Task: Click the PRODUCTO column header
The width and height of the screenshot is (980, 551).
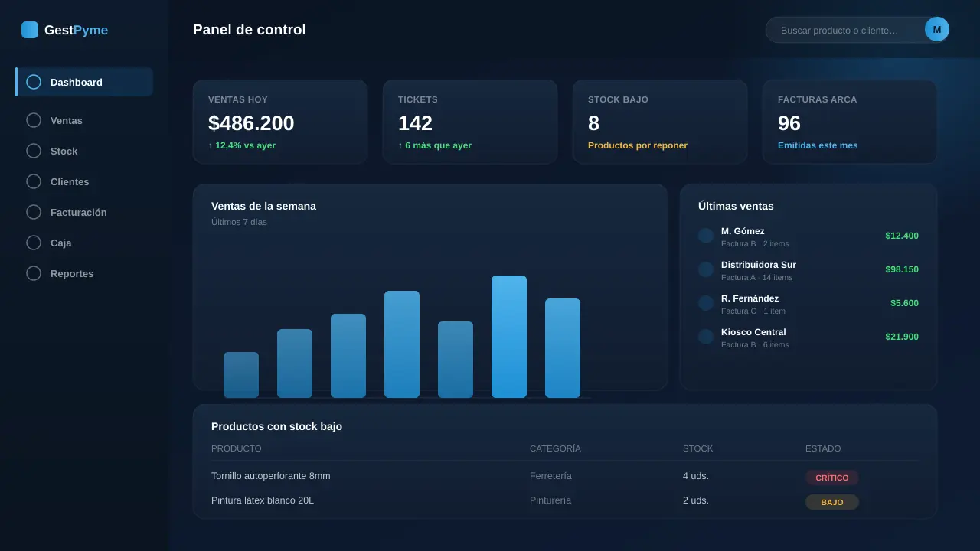Action: pos(237,448)
